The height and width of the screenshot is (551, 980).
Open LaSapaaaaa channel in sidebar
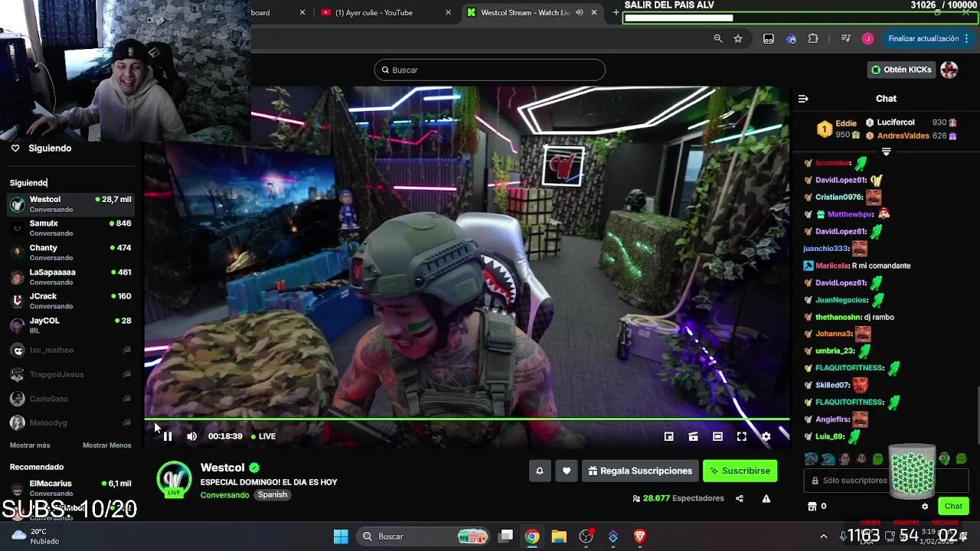point(70,276)
